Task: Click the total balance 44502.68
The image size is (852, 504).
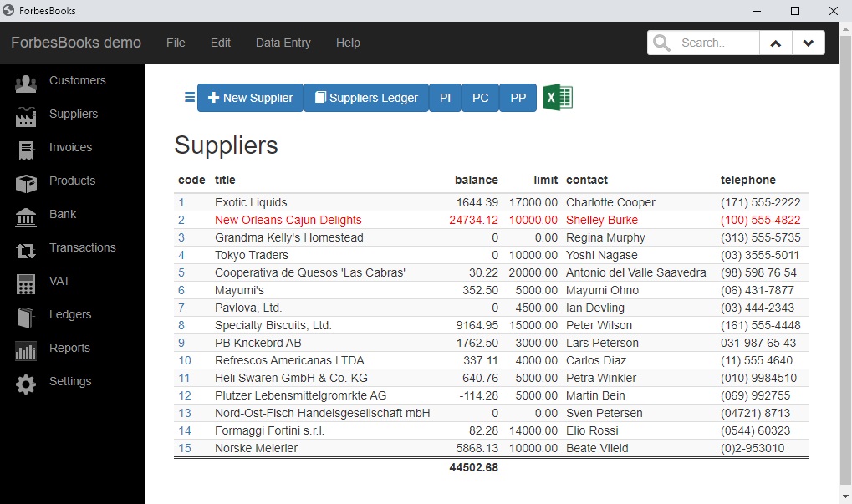Action: click(x=474, y=467)
